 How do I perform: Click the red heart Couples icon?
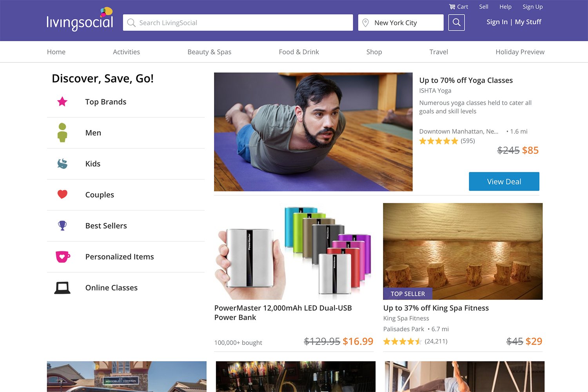(62, 194)
